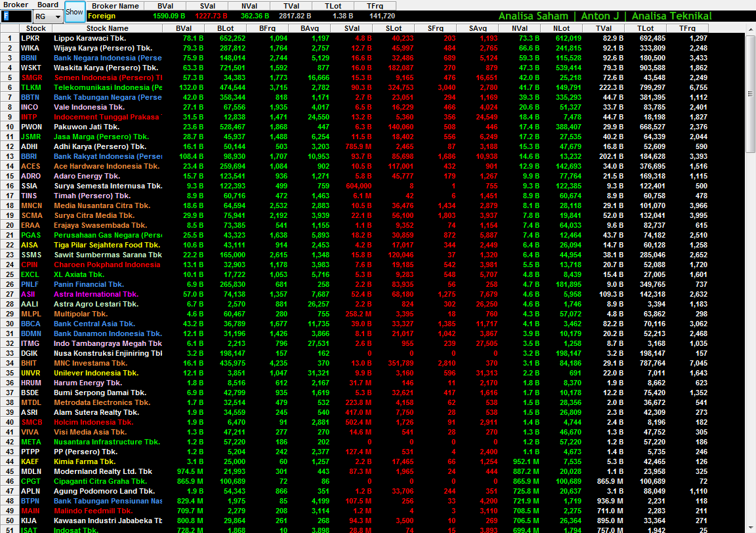Select the BBCA stock code
This screenshot has height=533, width=756.
coord(31,324)
